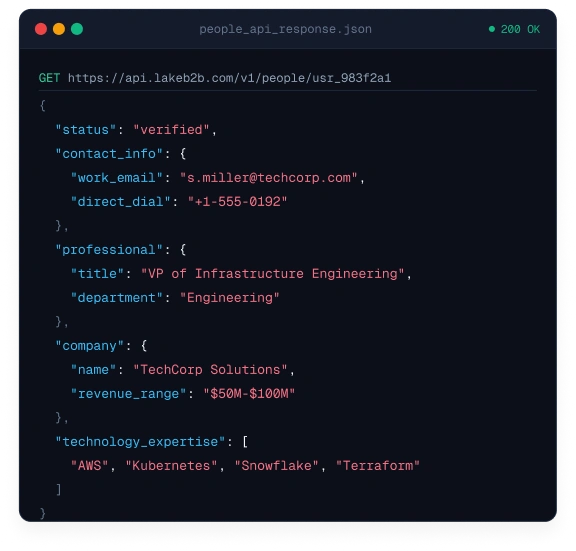
Task: Click the green 200 OK status indicator
Action: coord(514,29)
